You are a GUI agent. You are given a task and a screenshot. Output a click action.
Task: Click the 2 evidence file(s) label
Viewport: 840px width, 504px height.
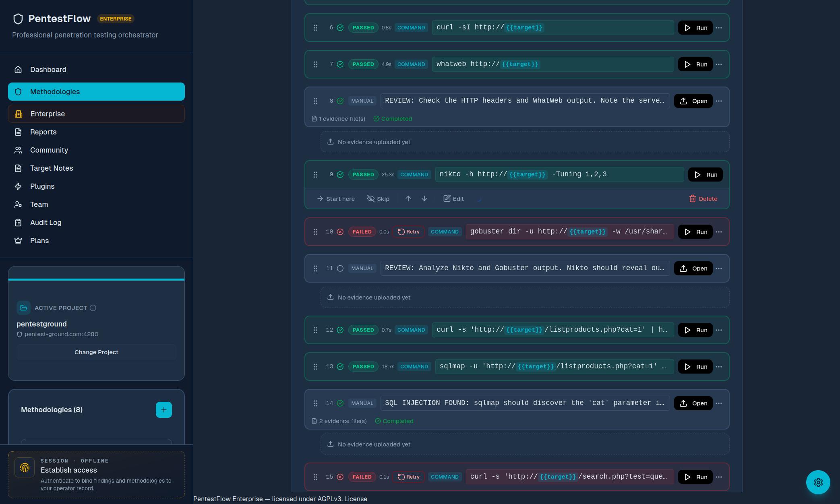click(339, 421)
